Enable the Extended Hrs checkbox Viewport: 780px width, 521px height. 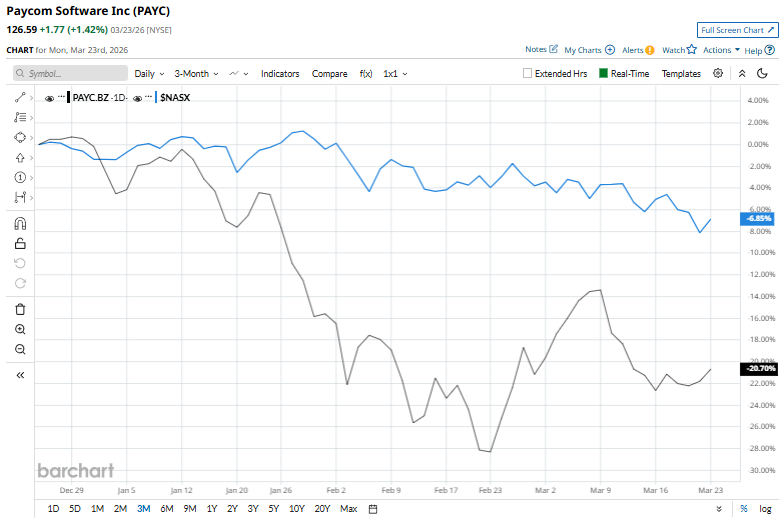click(x=527, y=73)
